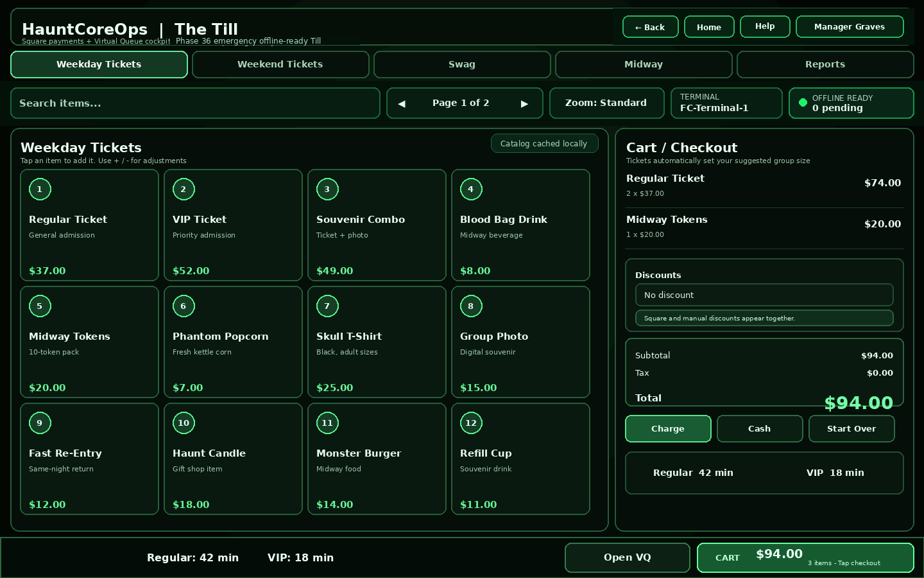Click the Page 1 of 2 indicator
The width and height of the screenshot is (924, 578).
click(461, 103)
